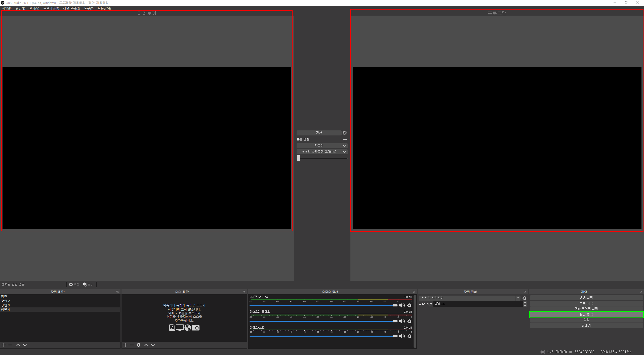Click the 방송 시작 button
Image resolution: width=644 pixels, height=355 pixels.
coord(586,298)
